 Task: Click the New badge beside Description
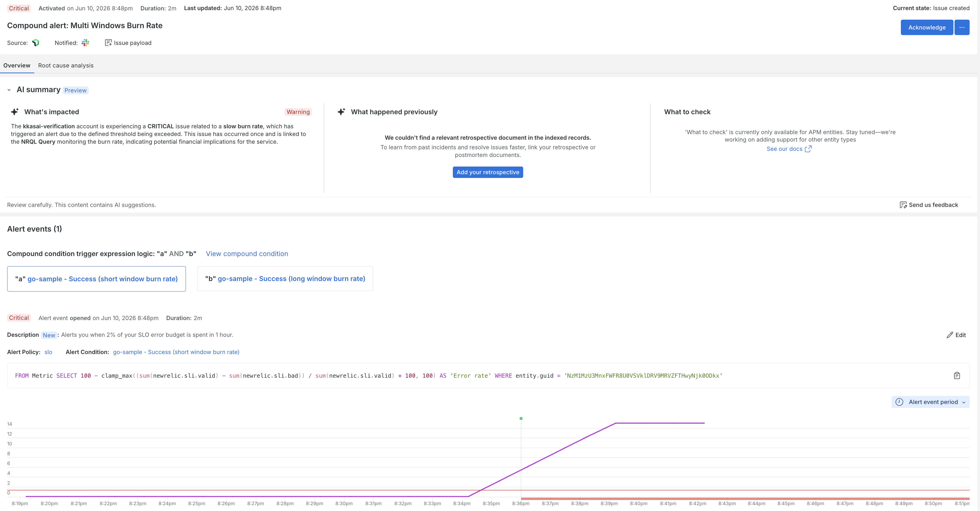tap(49, 335)
